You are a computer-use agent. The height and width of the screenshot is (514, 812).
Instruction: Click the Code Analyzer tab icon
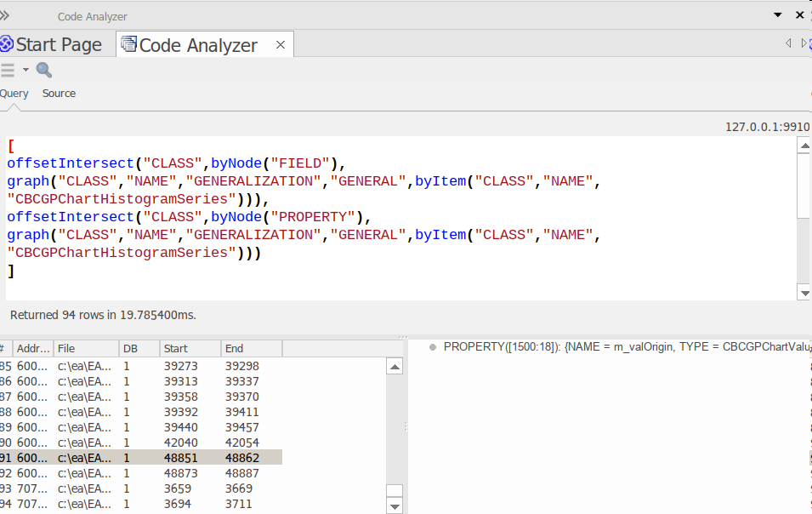tap(128, 44)
